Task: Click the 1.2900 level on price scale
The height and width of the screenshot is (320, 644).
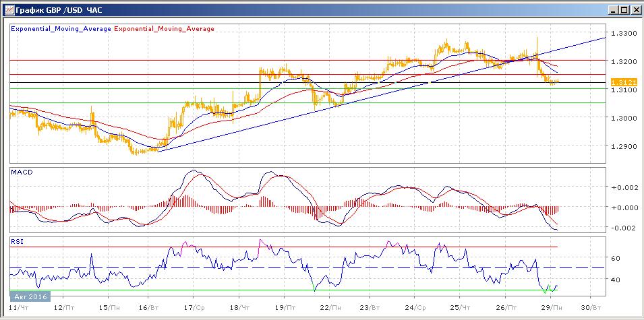Action: coord(622,146)
